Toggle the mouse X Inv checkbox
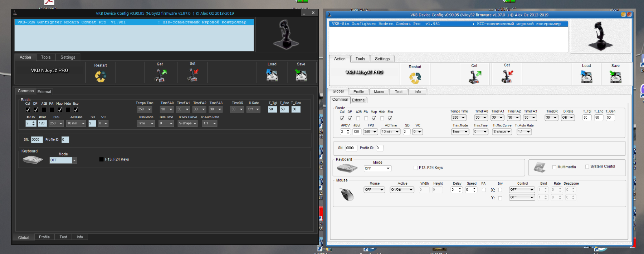This screenshot has height=254, width=644. pos(500,190)
